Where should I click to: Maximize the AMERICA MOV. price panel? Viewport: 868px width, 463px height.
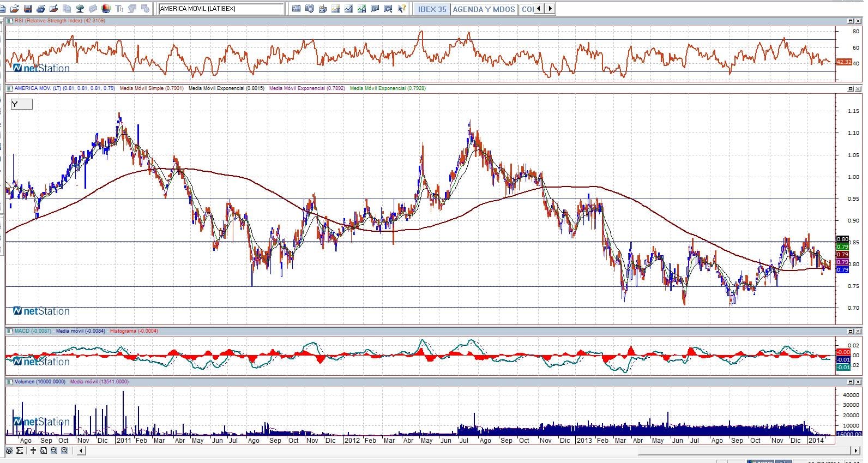pyautogui.click(x=851, y=88)
